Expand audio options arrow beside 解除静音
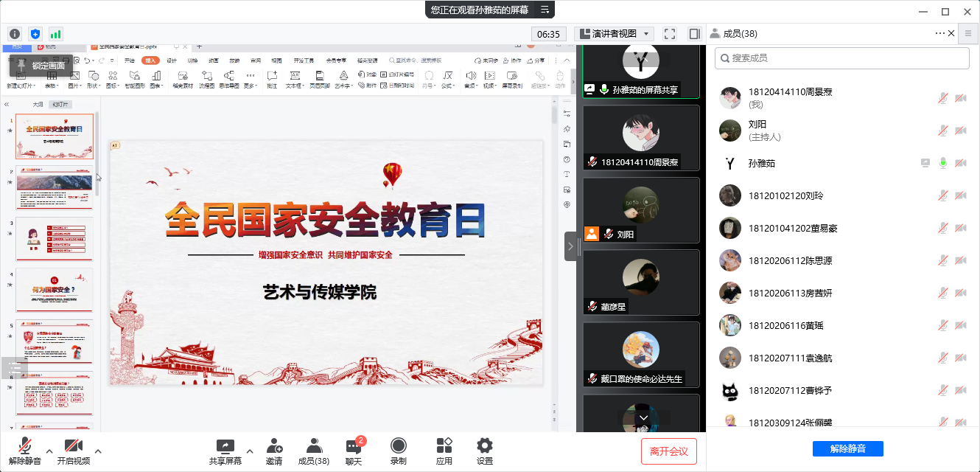The image size is (980, 472). 49,451
